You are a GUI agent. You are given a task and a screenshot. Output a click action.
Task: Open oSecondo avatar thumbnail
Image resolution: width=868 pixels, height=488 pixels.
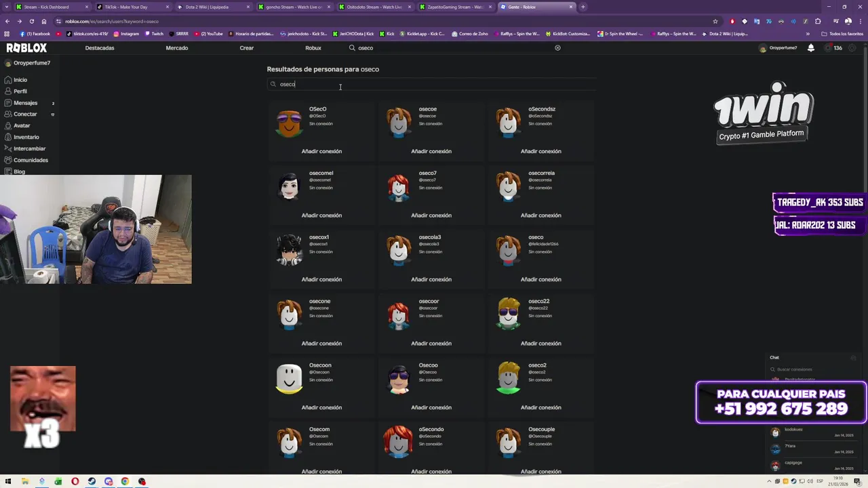(x=399, y=443)
